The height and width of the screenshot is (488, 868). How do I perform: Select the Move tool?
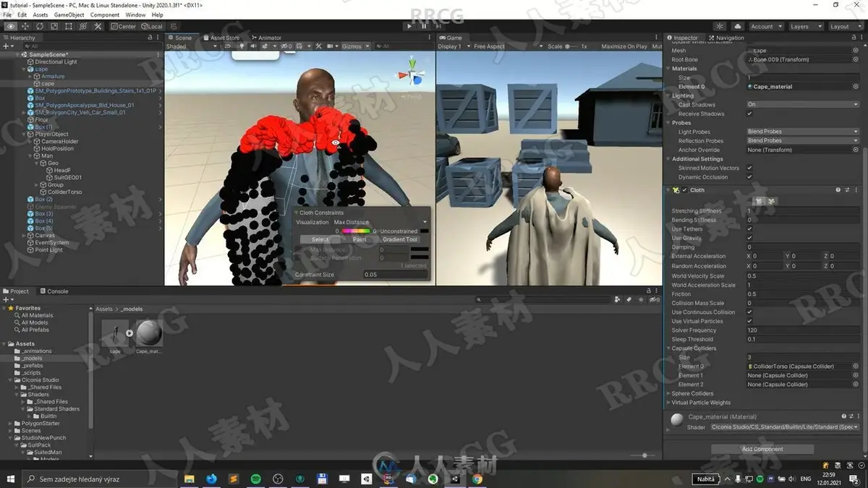[x=25, y=26]
